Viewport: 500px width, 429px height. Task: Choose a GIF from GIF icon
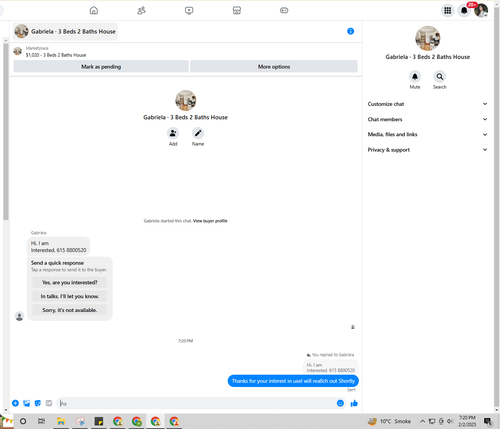[49, 403]
